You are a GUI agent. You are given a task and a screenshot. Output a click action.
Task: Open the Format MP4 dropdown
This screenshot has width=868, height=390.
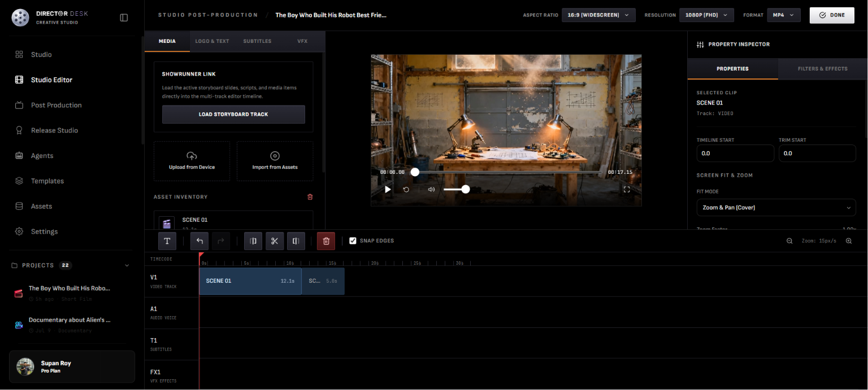pyautogui.click(x=783, y=15)
